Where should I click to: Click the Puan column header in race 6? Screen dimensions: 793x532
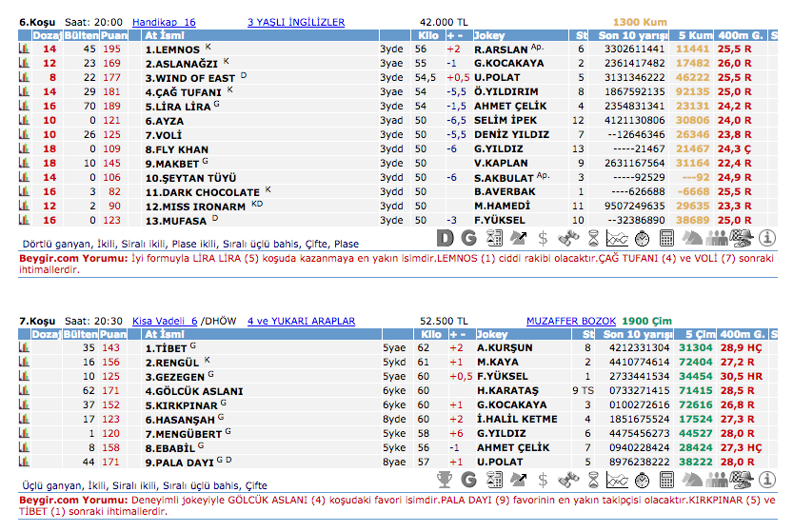click(x=112, y=35)
